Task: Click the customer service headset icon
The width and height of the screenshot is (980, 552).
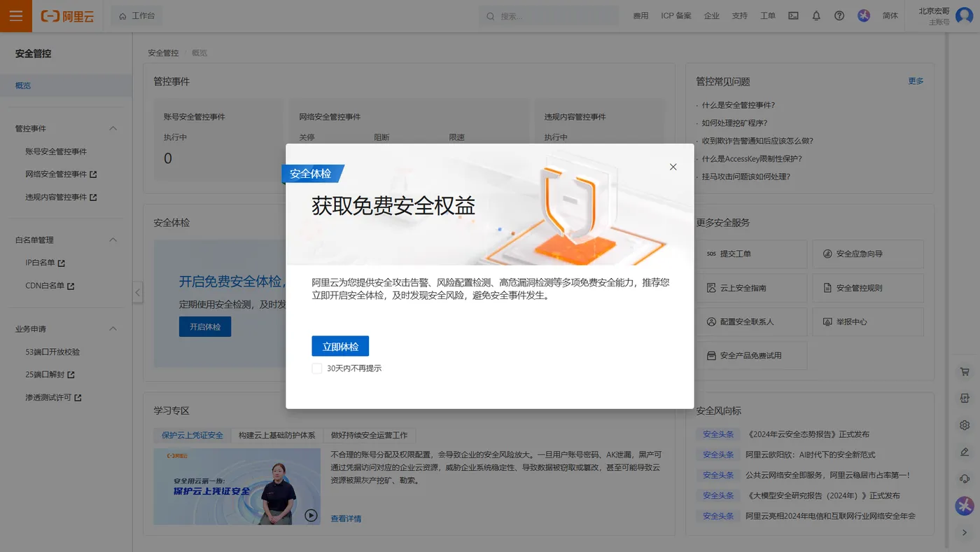Action: point(965,478)
